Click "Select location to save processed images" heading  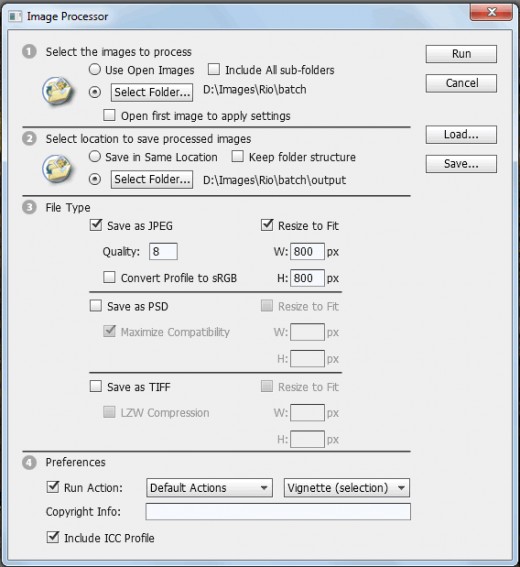pyautogui.click(x=148, y=139)
